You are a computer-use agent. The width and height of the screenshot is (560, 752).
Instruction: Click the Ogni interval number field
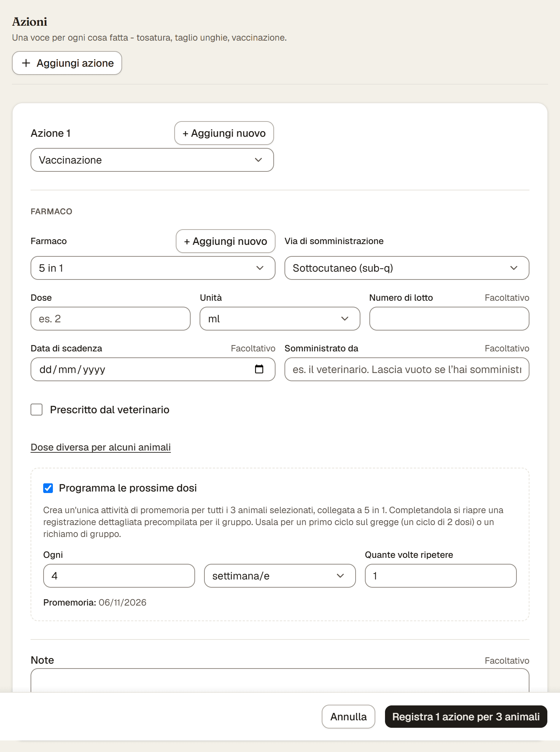119,576
